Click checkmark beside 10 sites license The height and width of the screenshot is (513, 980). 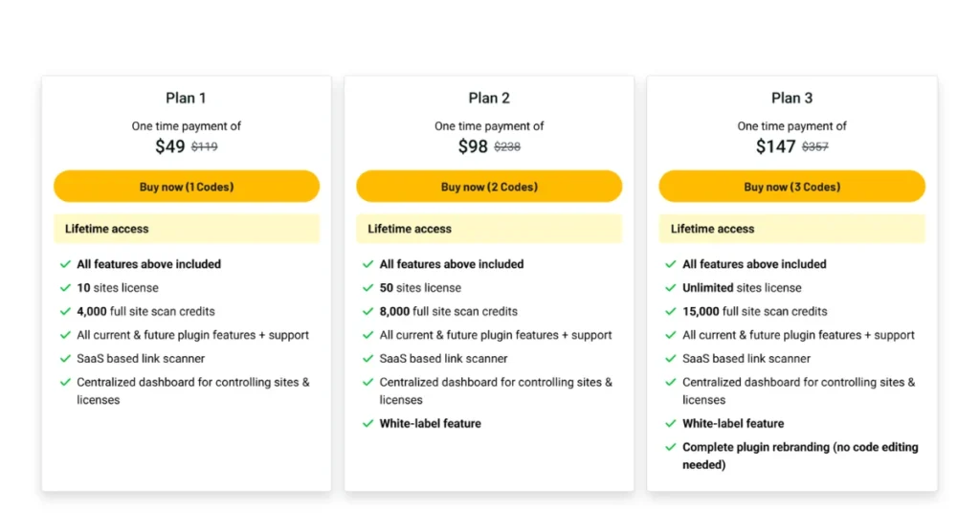point(65,288)
